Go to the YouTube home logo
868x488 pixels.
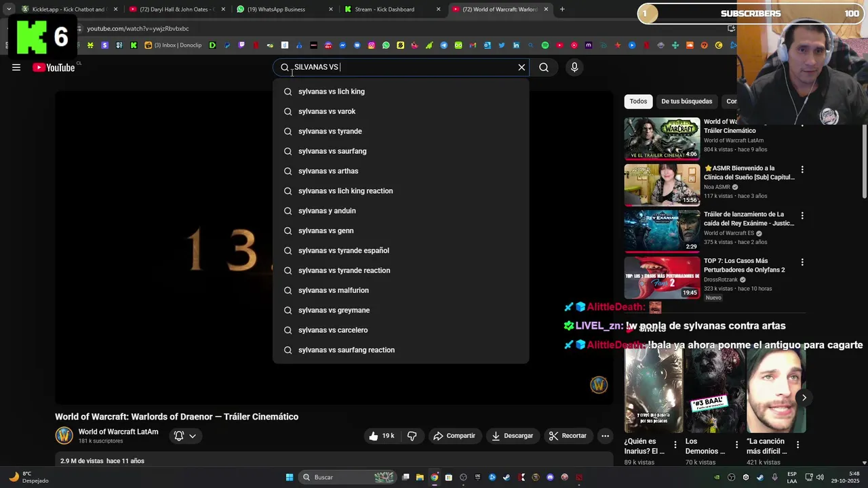coord(54,67)
